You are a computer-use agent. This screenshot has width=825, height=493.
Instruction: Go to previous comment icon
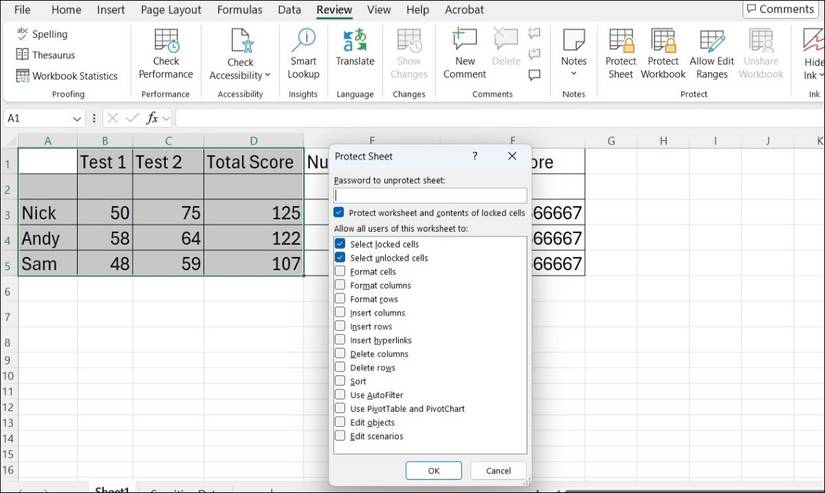535,34
